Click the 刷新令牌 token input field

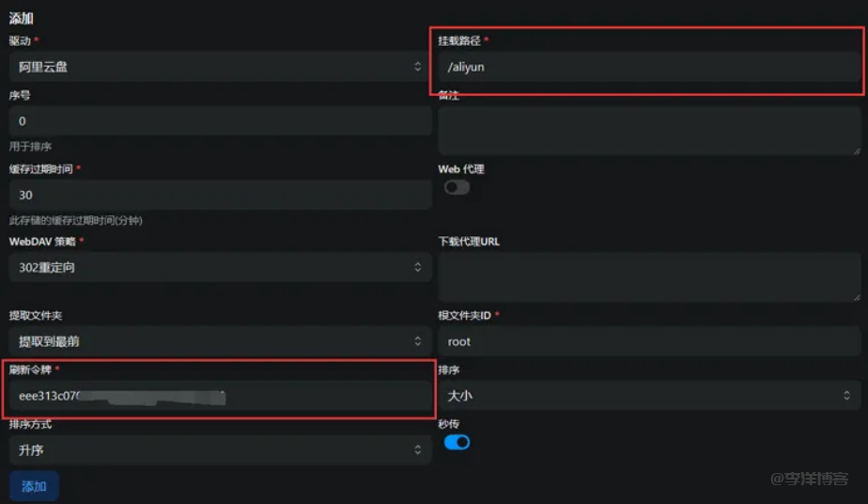coord(220,397)
